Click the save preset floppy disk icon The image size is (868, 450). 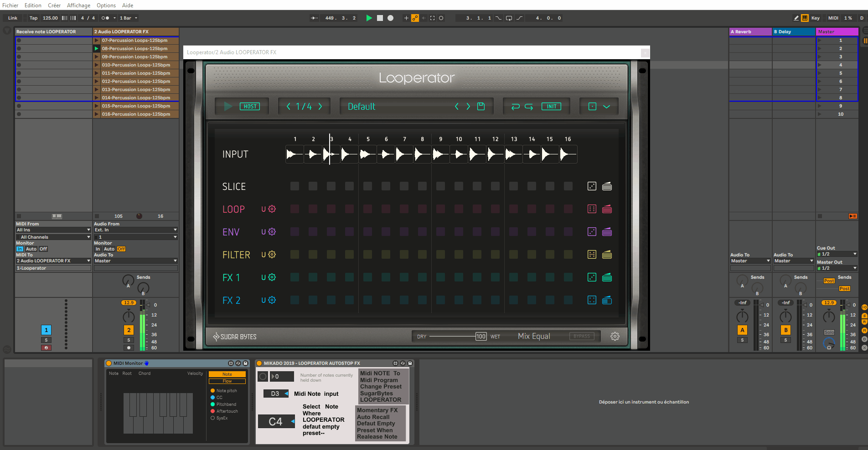(x=480, y=106)
